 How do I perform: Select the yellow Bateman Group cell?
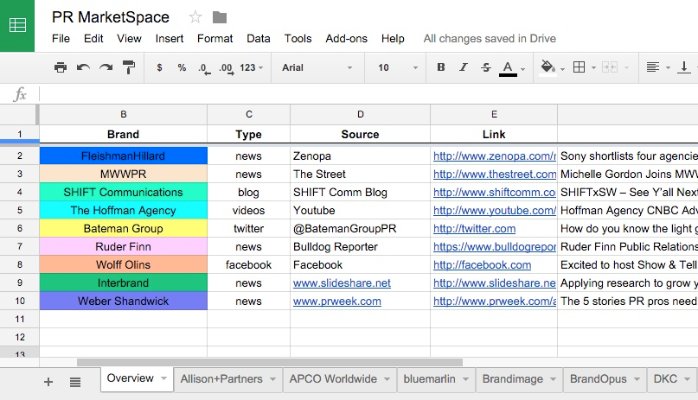point(123,228)
